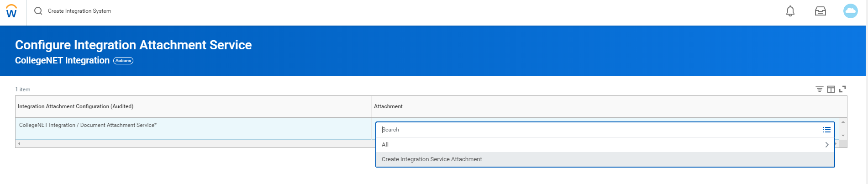The height and width of the screenshot is (184, 868).
Task: Click the Workday home logo
Action: pyautogui.click(x=11, y=11)
